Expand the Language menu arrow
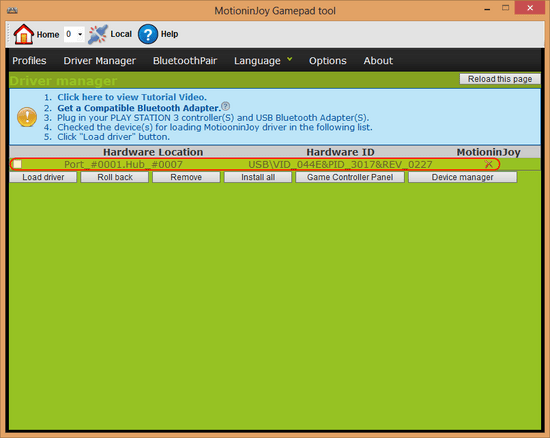550x438 pixels. pyautogui.click(x=290, y=59)
